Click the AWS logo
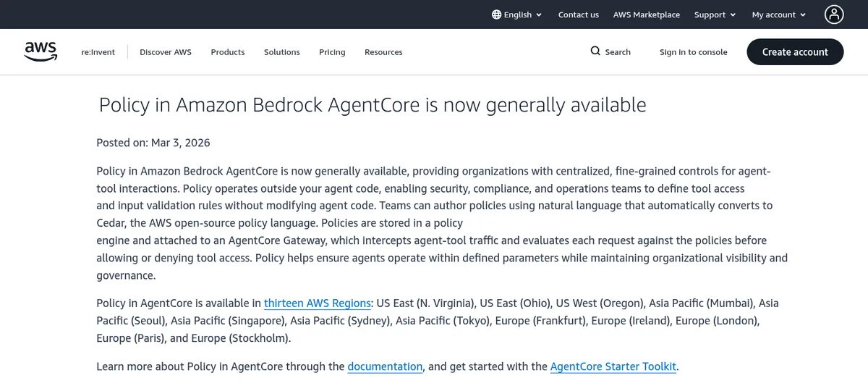 [x=41, y=51]
